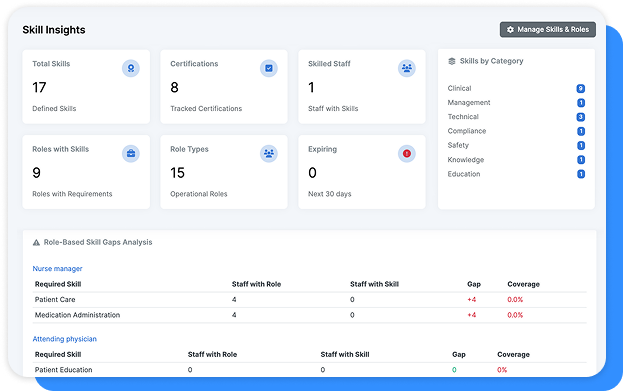The width and height of the screenshot is (623, 392).
Task: Click the Role Types people icon
Action: [x=269, y=154]
